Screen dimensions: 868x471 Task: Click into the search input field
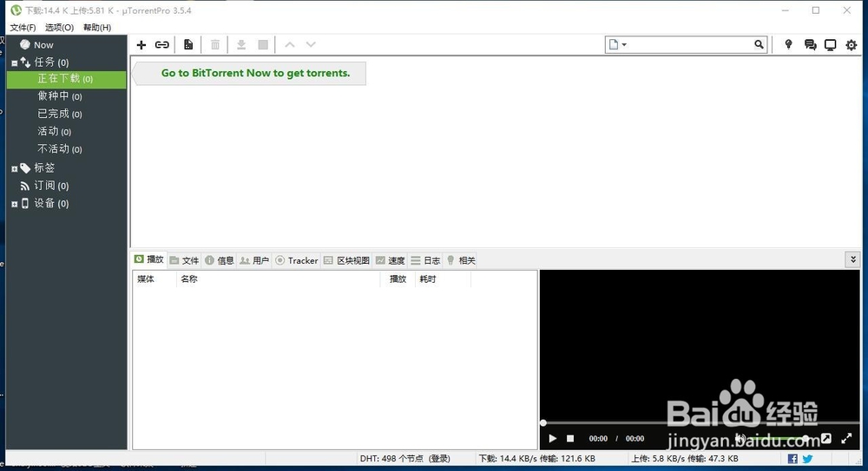pos(690,45)
